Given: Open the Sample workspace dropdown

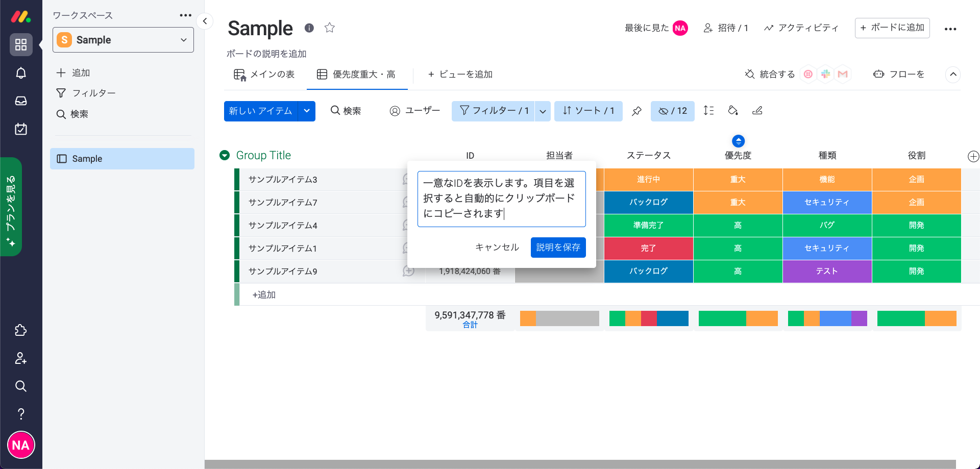Looking at the screenshot, I should point(123,40).
